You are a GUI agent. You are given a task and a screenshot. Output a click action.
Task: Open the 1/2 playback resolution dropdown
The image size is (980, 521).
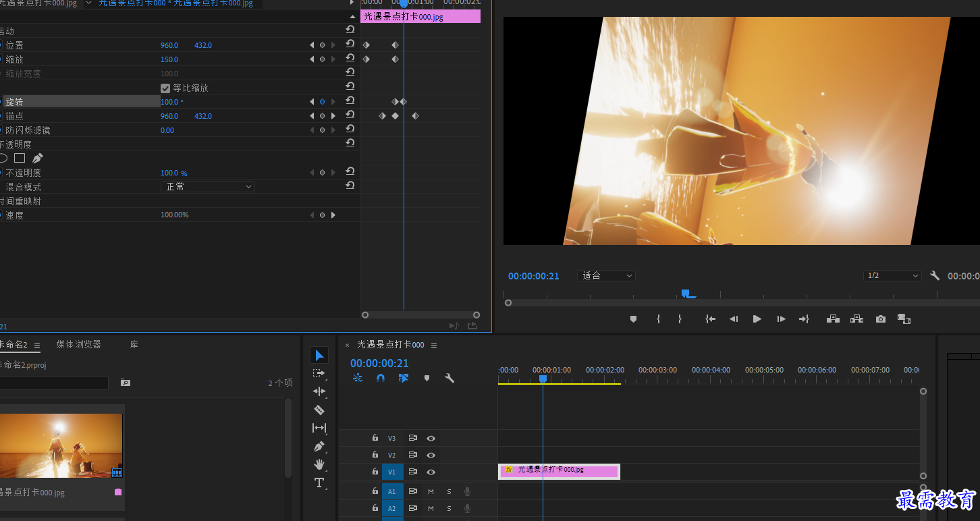click(x=892, y=275)
